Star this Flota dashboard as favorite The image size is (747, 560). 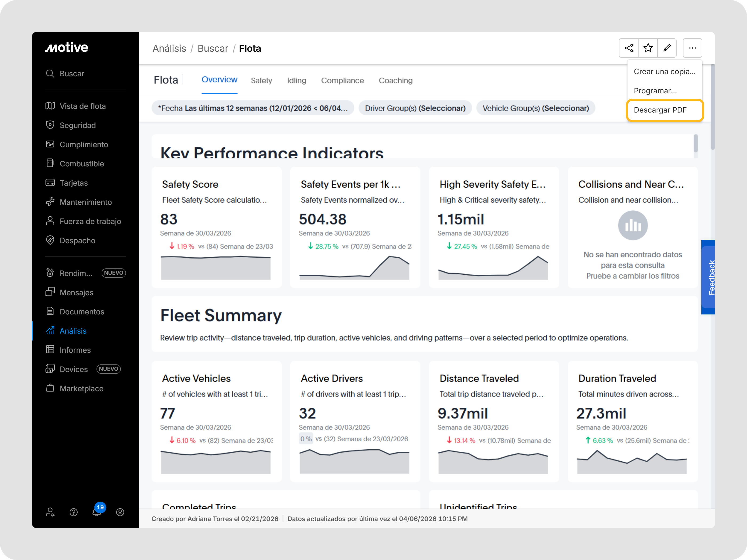pyautogui.click(x=648, y=48)
